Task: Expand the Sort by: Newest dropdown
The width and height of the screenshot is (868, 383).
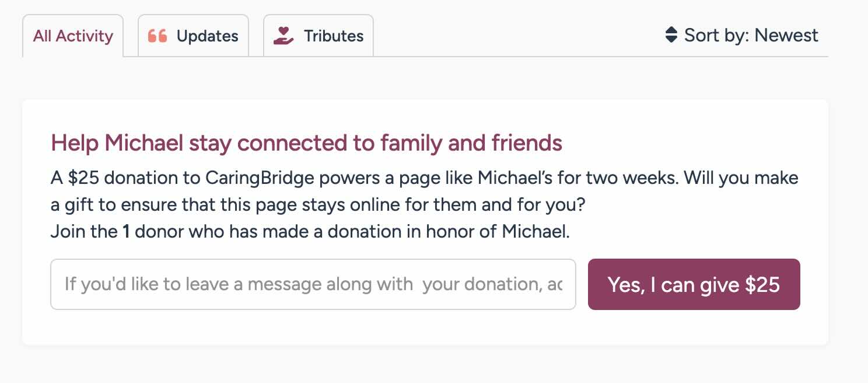Action: [741, 35]
